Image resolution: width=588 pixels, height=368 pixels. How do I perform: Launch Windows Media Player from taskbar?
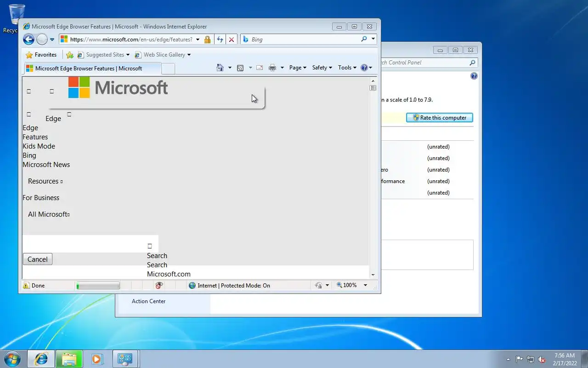(x=97, y=359)
